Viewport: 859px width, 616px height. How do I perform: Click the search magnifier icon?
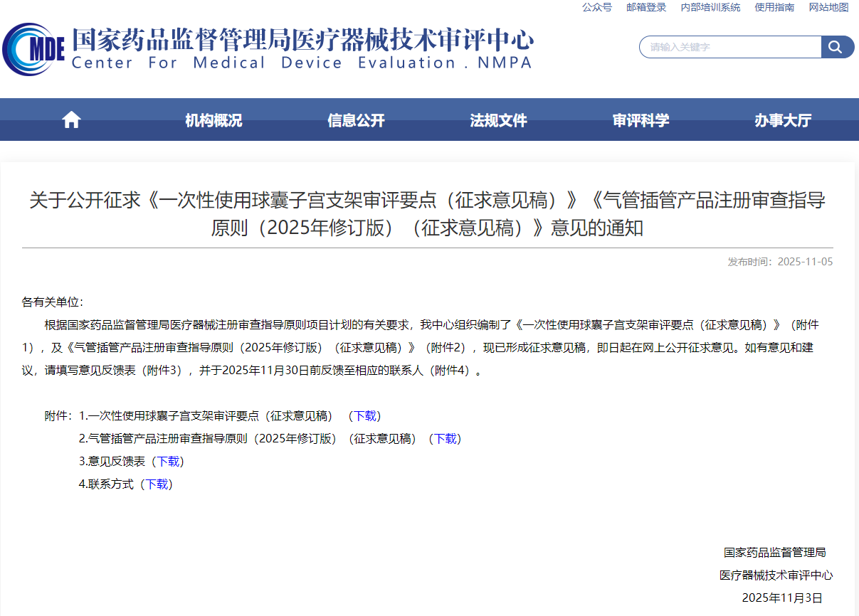(x=836, y=47)
